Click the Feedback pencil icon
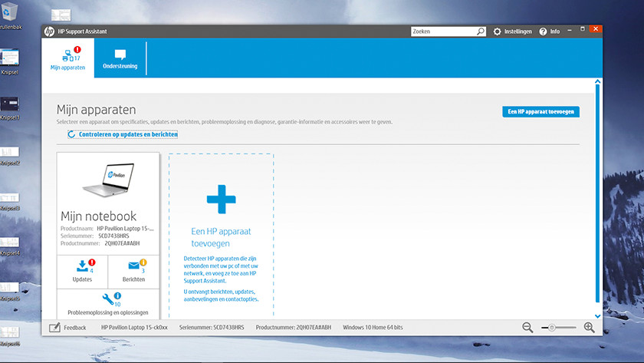This screenshot has height=363, width=644. (x=54, y=328)
